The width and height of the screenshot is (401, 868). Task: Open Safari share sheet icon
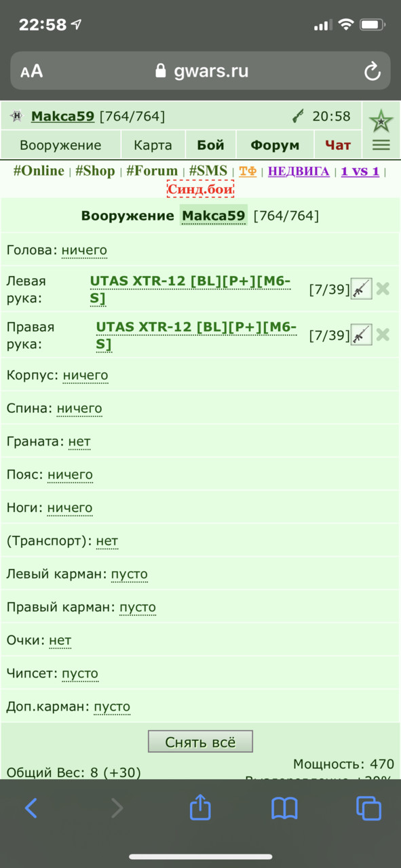point(200,807)
